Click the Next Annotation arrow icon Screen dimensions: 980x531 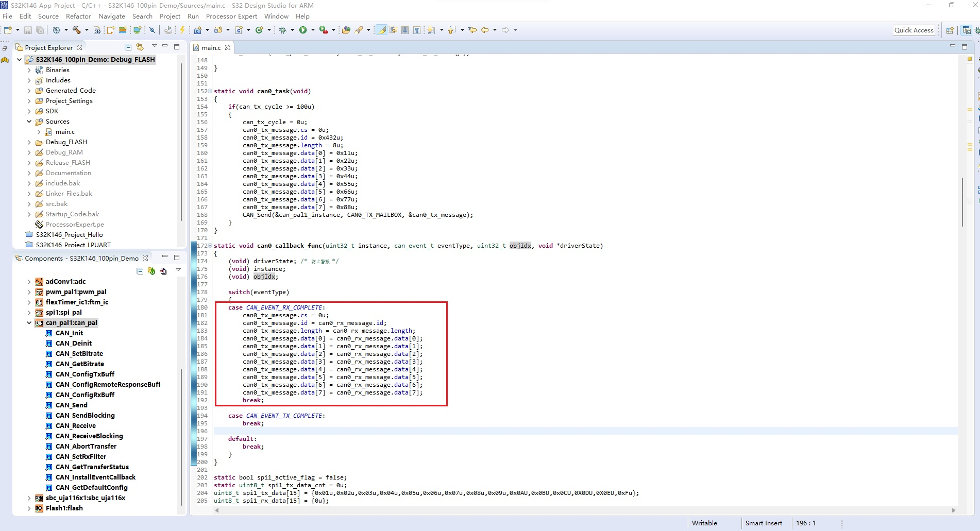pyautogui.click(x=431, y=30)
